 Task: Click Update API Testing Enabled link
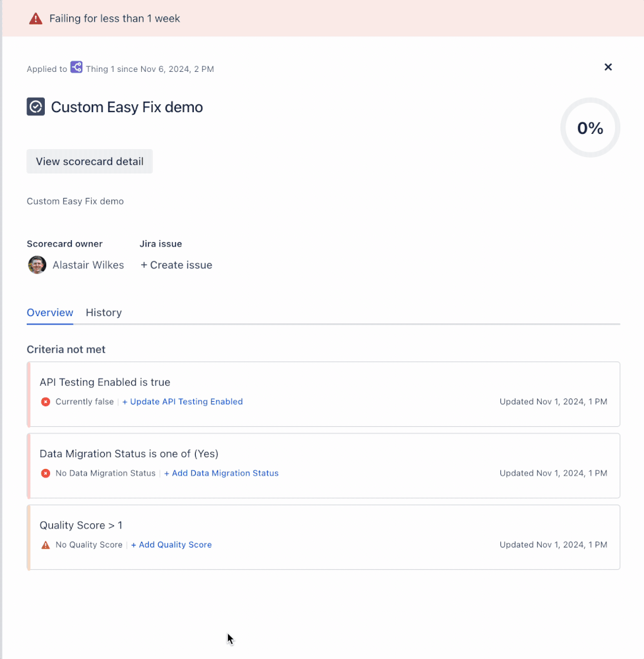tap(183, 401)
